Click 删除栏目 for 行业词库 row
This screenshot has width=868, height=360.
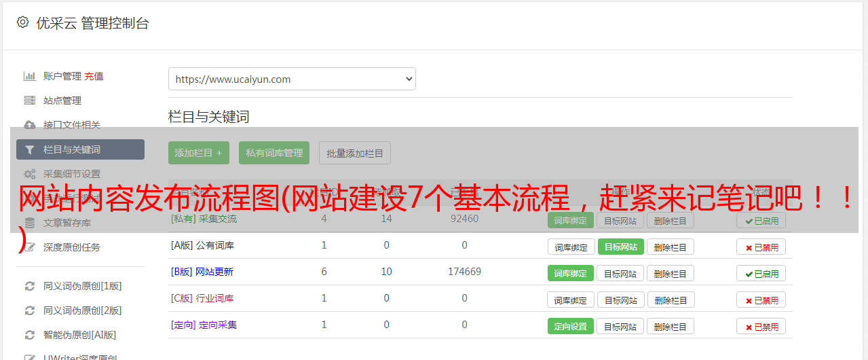[670, 300]
